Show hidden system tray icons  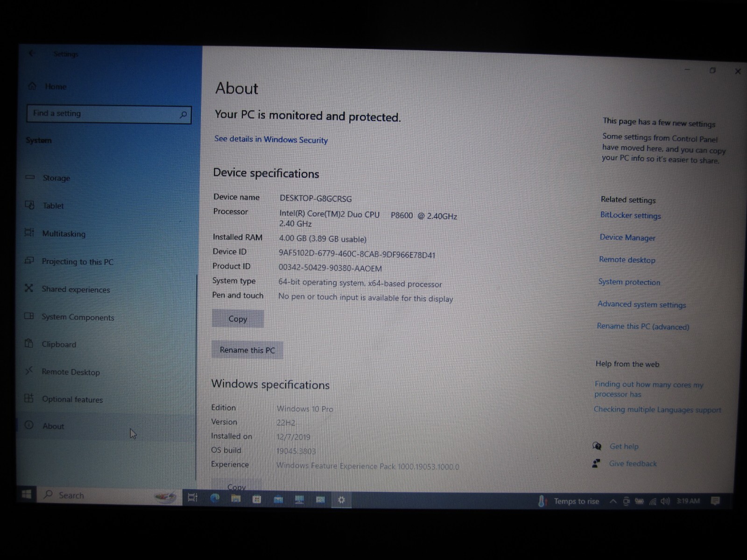tap(613, 502)
